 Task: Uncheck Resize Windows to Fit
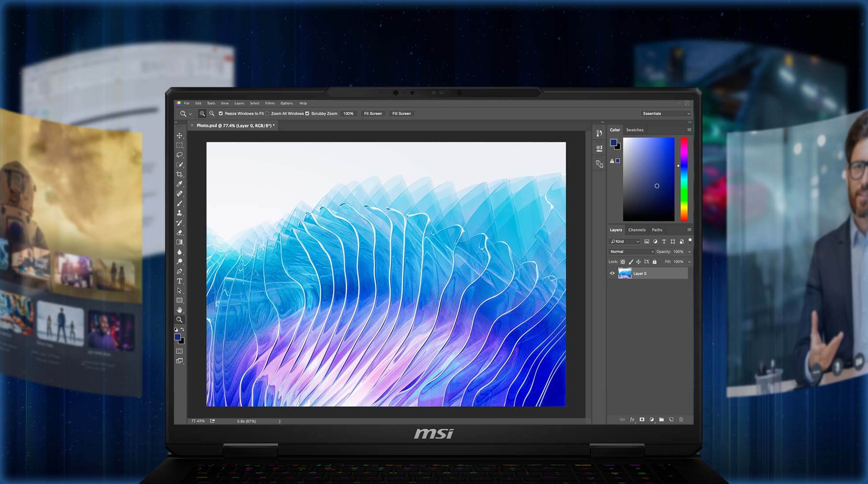pyautogui.click(x=221, y=113)
